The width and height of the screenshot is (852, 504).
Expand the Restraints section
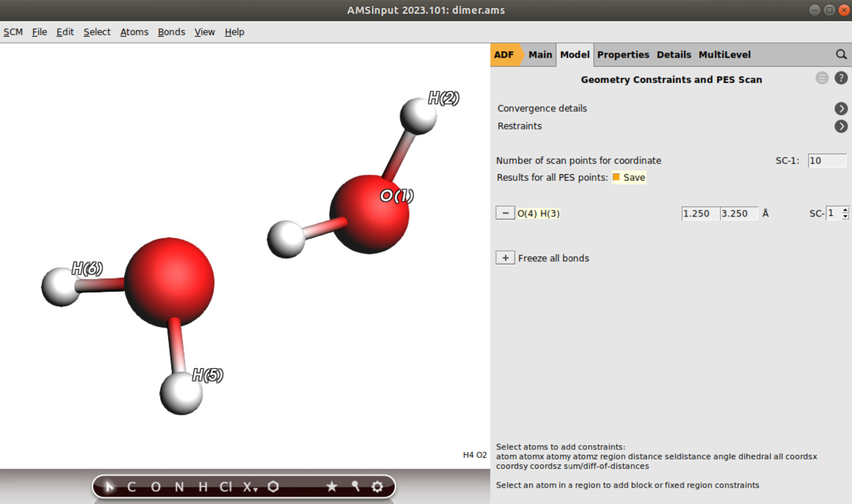tap(841, 126)
